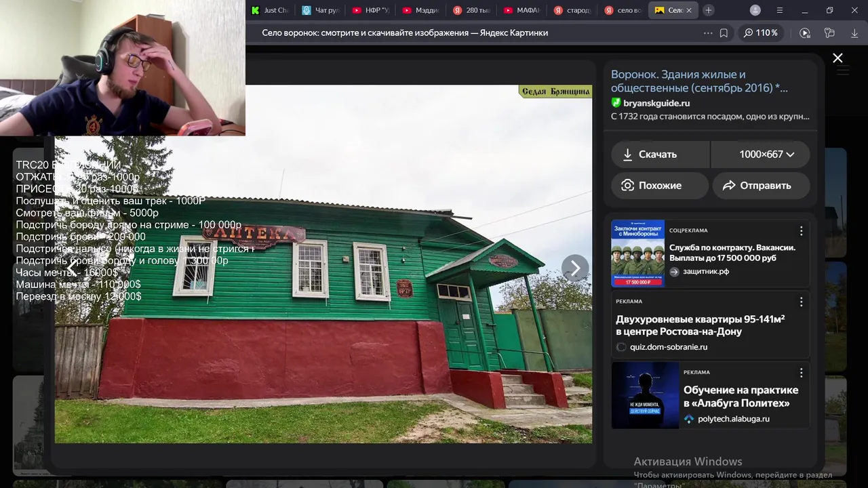The height and width of the screenshot is (488, 868).
Task: Click the Скачать download button
Action: click(660, 155)
